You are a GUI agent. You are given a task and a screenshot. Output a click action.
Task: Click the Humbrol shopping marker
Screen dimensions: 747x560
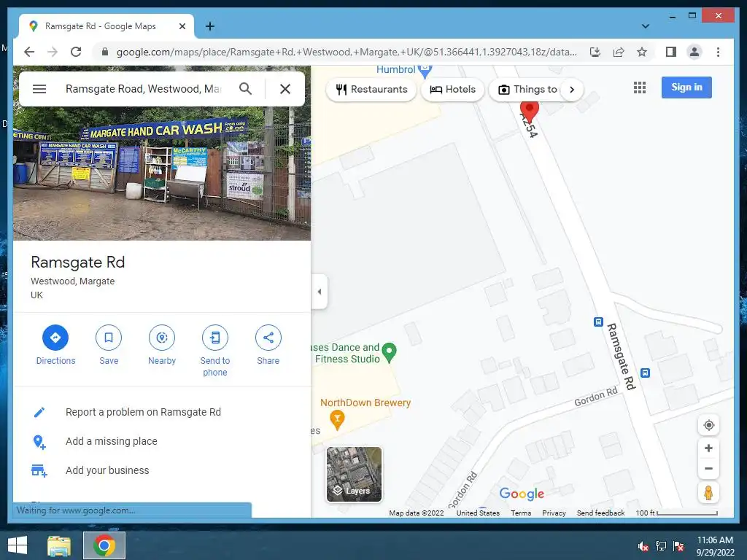click(425, 71)
